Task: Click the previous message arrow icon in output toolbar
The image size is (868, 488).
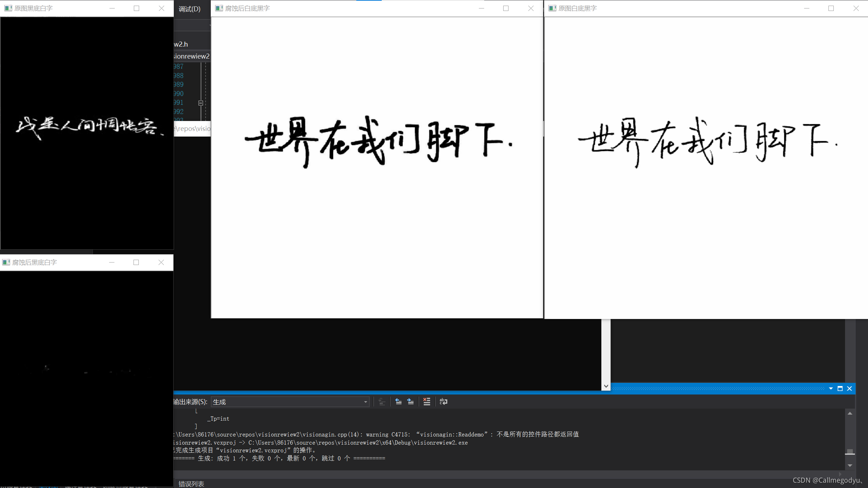Action: (398, 402)
